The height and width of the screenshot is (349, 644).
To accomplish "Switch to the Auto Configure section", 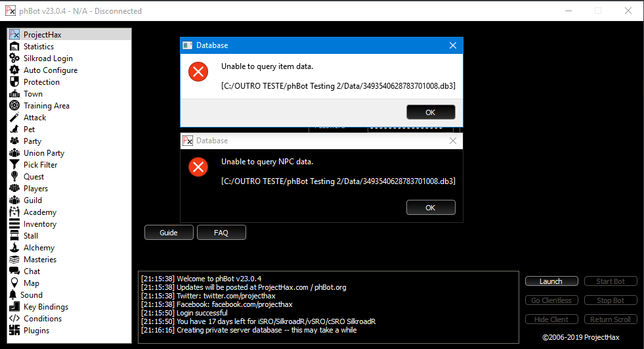I will pyautogui.click(x=51, y=70).
